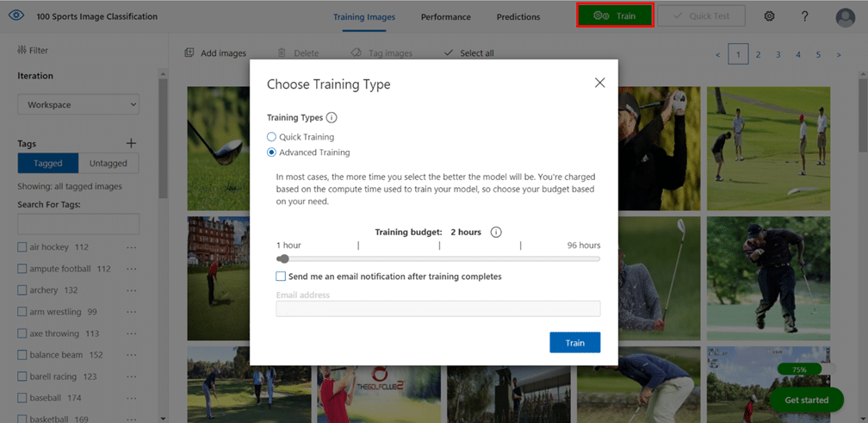Open more options for axe throwing tag

[x=131, y=333]
